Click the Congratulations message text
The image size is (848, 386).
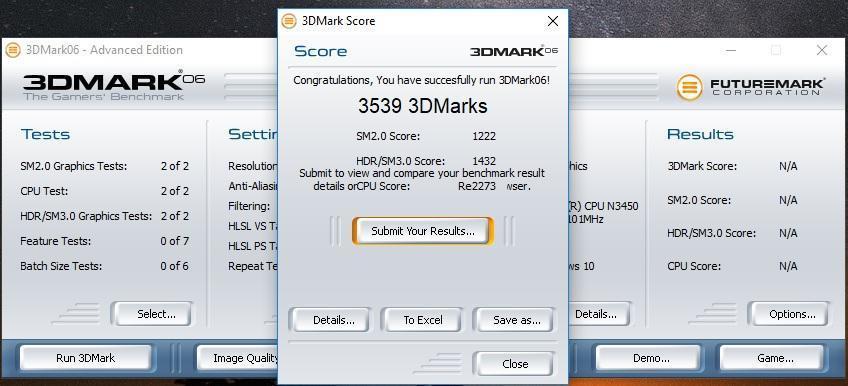click(422, 81)
